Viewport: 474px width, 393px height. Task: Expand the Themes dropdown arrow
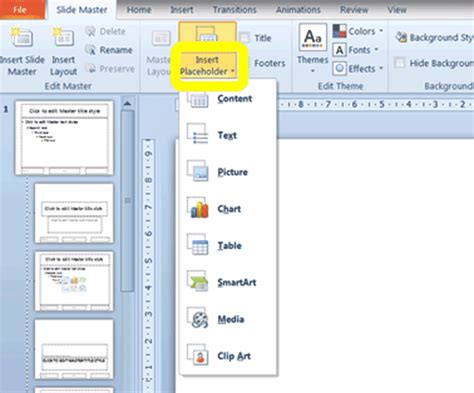313,71
